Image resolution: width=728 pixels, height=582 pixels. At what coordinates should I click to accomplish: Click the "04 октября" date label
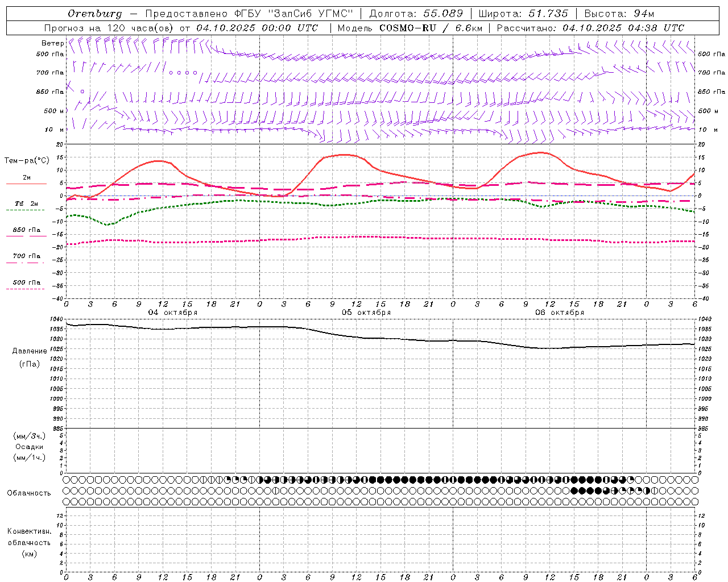(173, 313)
